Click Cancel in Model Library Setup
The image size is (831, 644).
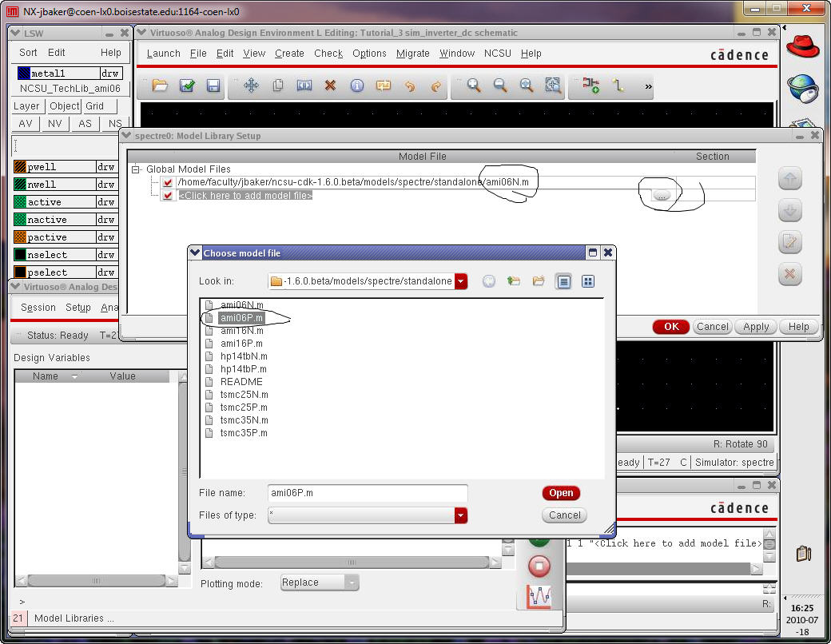click(x=712, y=327)
